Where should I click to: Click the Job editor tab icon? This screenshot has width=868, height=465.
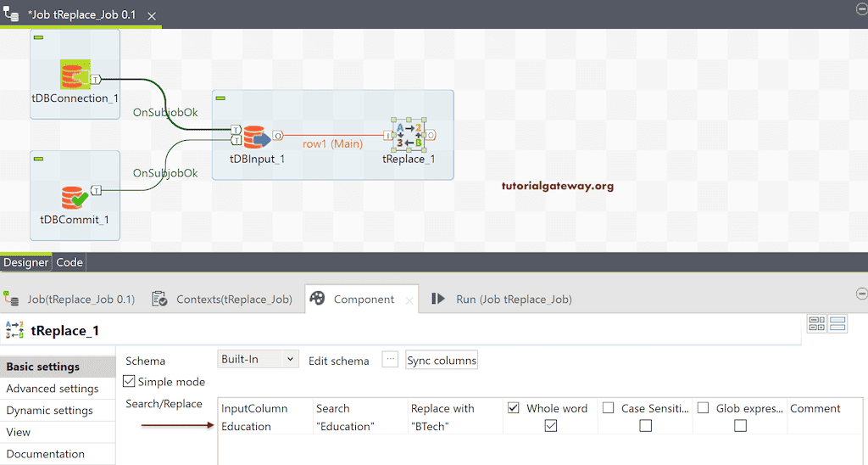click(x=11, y=14)
